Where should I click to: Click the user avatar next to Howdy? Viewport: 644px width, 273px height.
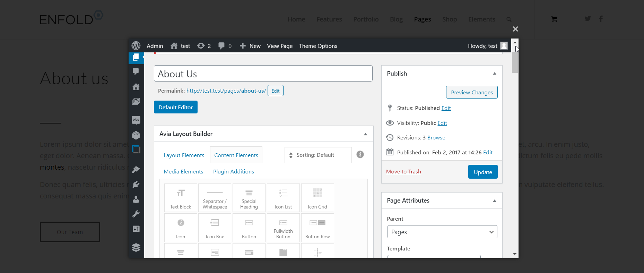504,46
